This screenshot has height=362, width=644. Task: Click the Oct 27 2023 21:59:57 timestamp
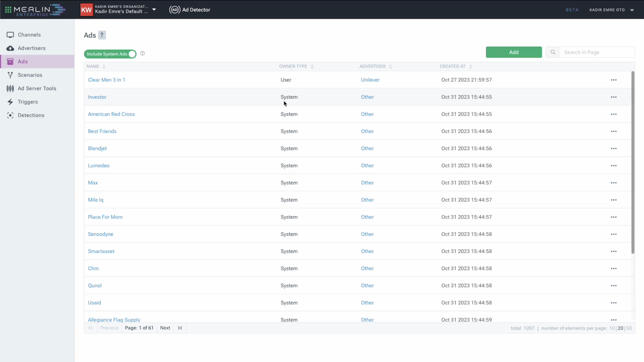click(x=467, y=80)
